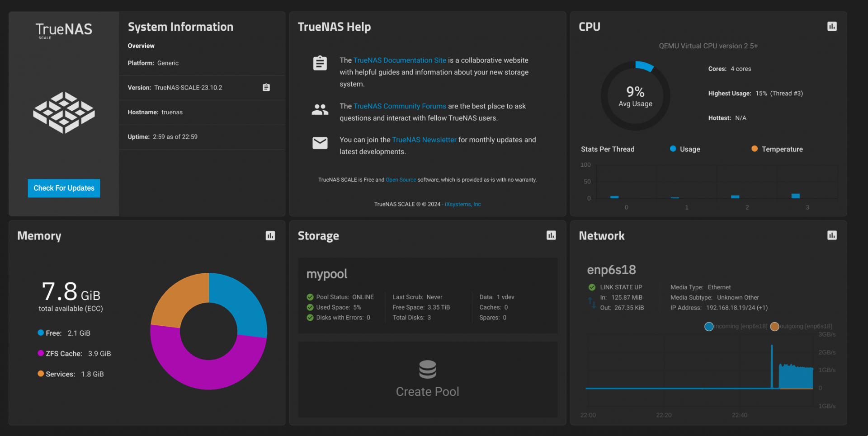Click Data: 1 vdev text

[x=497, y=297]
